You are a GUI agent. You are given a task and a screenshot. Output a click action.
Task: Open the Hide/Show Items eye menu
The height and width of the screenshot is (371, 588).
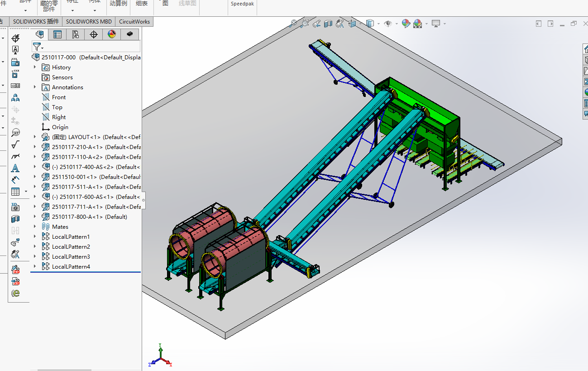click(388, 24)
